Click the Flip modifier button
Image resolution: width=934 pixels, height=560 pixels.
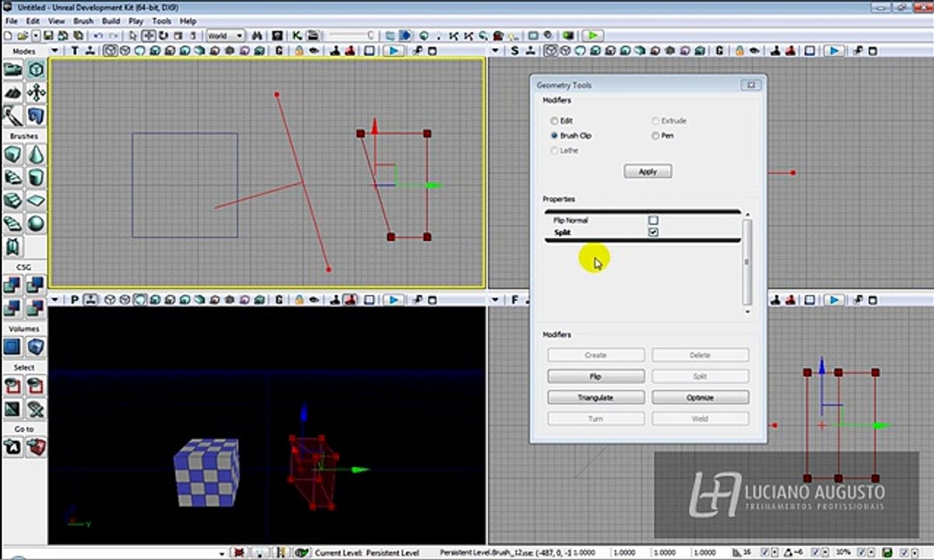595,376
